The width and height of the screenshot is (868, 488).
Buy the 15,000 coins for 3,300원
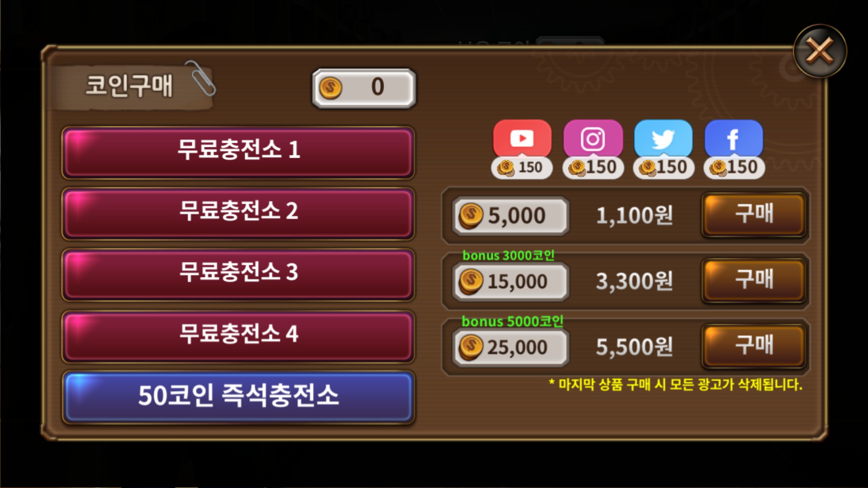[754, 281]
